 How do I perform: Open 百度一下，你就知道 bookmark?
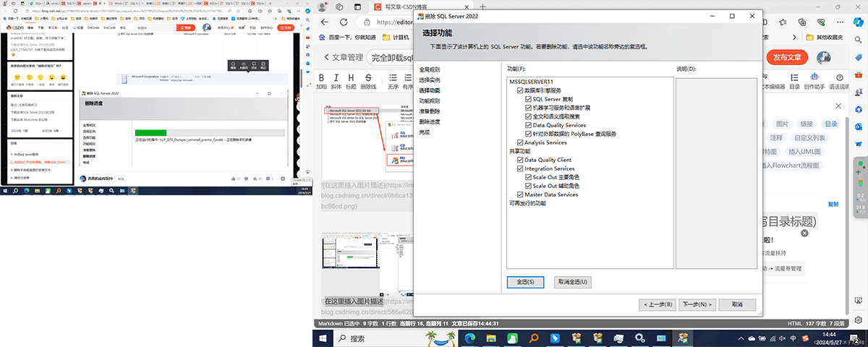pyautogui.click(x=346, y=37)
